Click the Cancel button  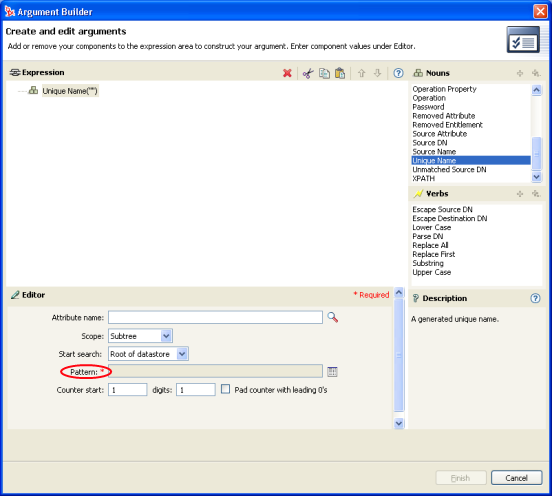(x=516, y=478)
